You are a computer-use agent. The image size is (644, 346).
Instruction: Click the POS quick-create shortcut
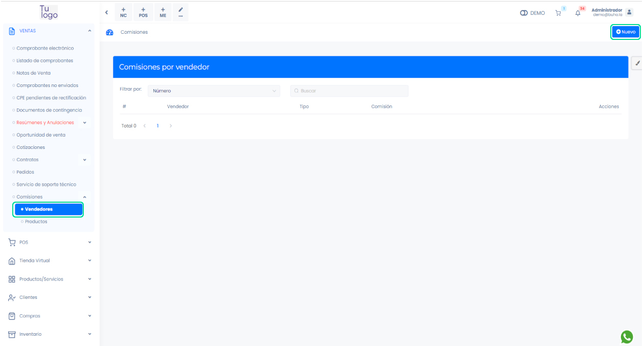[x=143, y=12]
